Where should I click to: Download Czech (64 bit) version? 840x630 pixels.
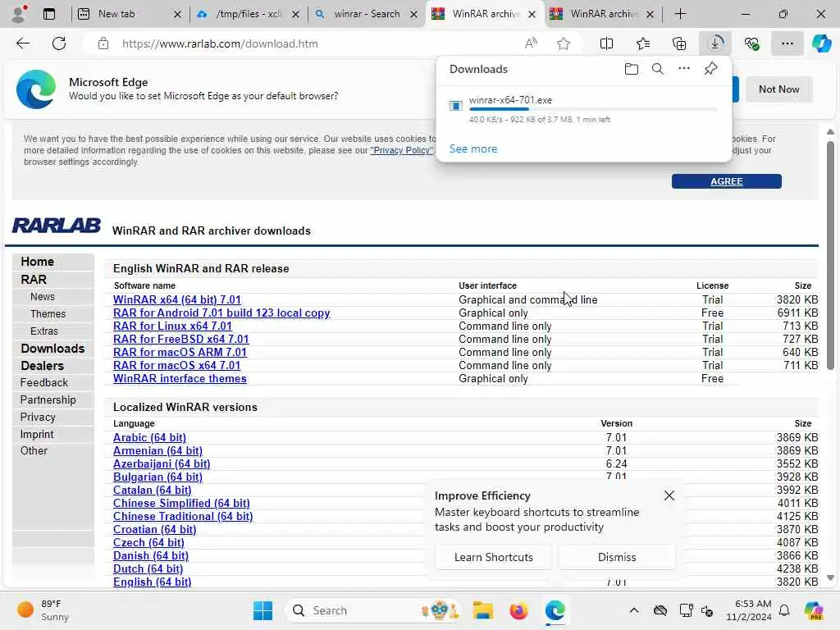[149, 542]
